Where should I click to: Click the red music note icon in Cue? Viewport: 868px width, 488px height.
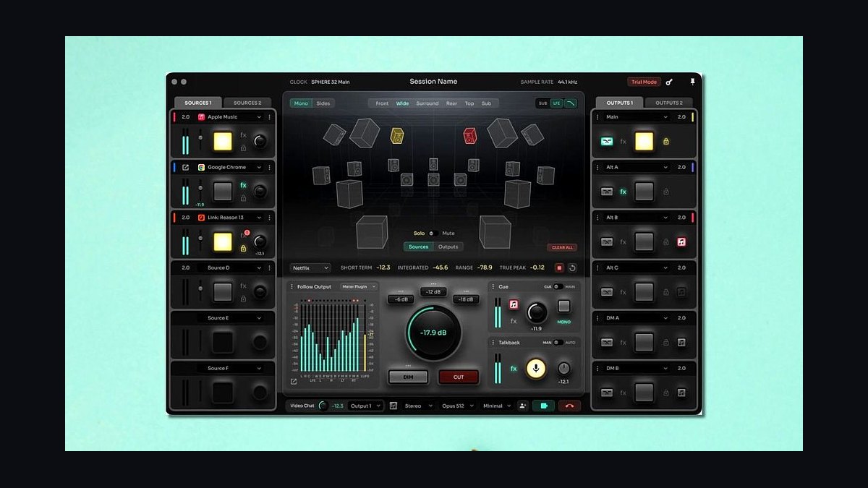point(514,304)
